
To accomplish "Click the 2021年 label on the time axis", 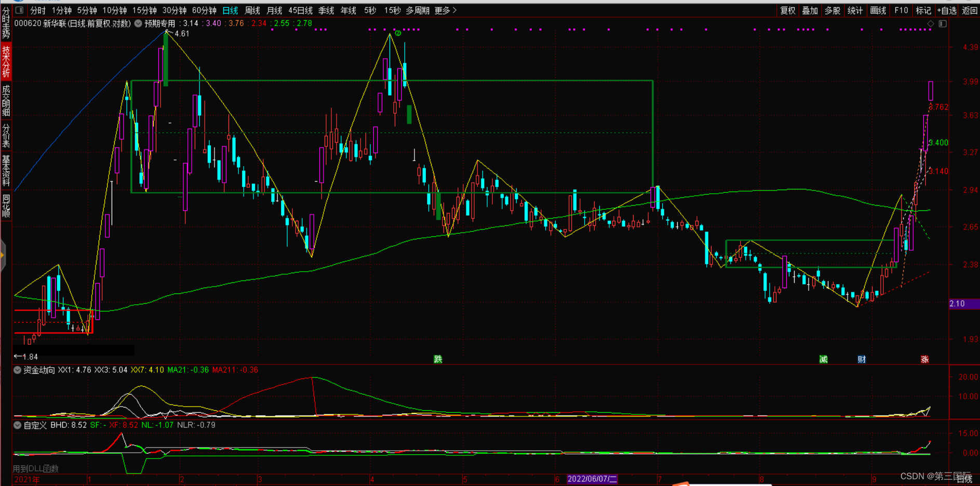I will pos(27,480).
